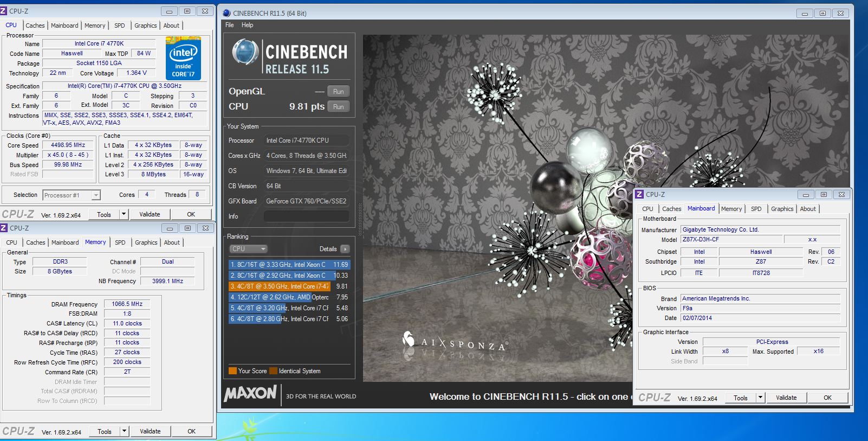
Task: Run the CPU benchmark in Cinebench
Action: [339, 107]
